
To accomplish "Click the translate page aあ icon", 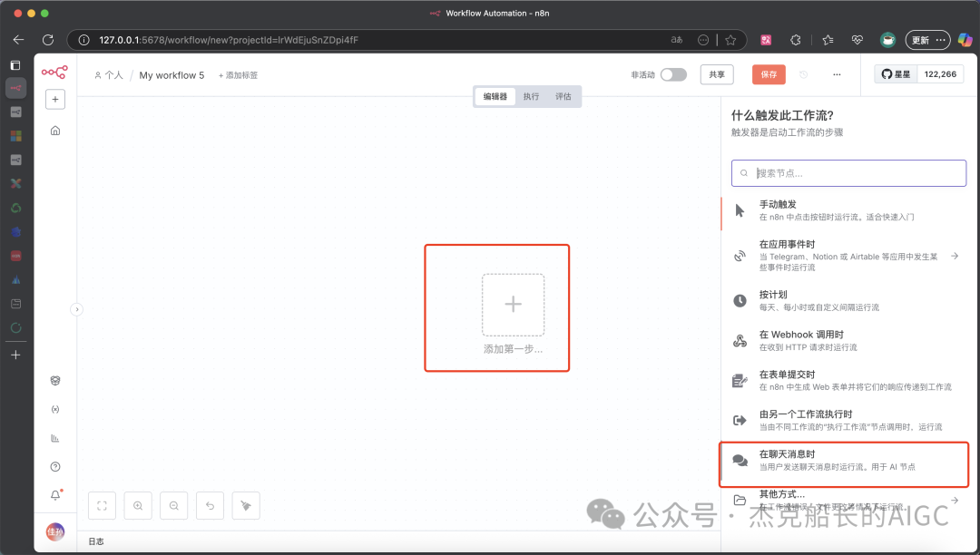I will 677,40.
